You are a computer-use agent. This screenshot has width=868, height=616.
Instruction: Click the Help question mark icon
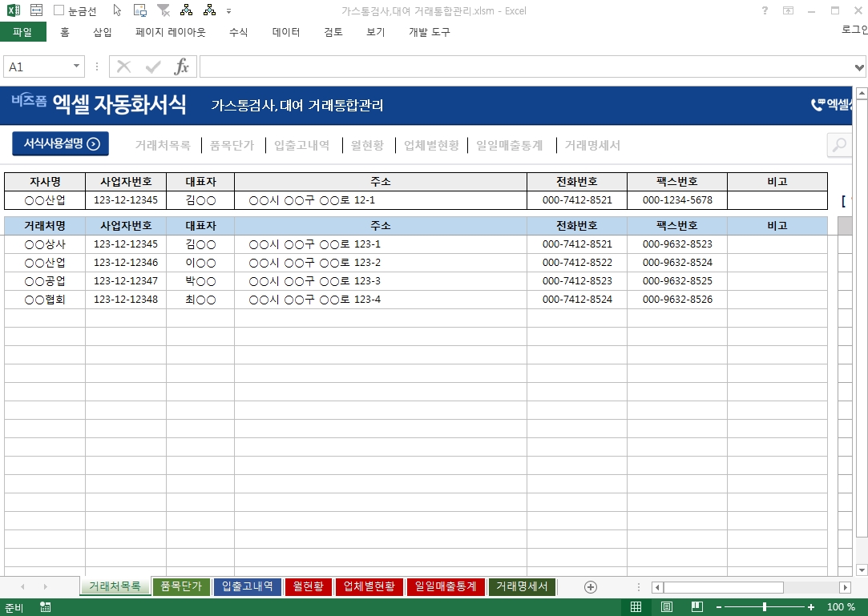click(765, 10)
